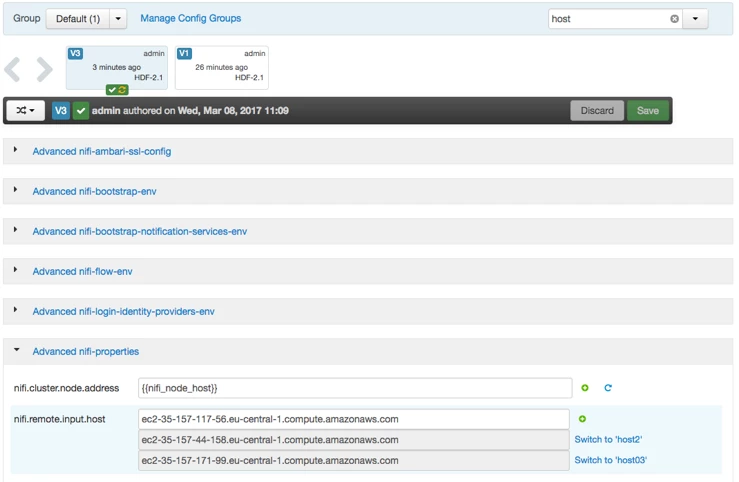This screenshot has height=482, width=739.
Task: Open the compare versions shuffle dropdown
Action: point(25,110)
